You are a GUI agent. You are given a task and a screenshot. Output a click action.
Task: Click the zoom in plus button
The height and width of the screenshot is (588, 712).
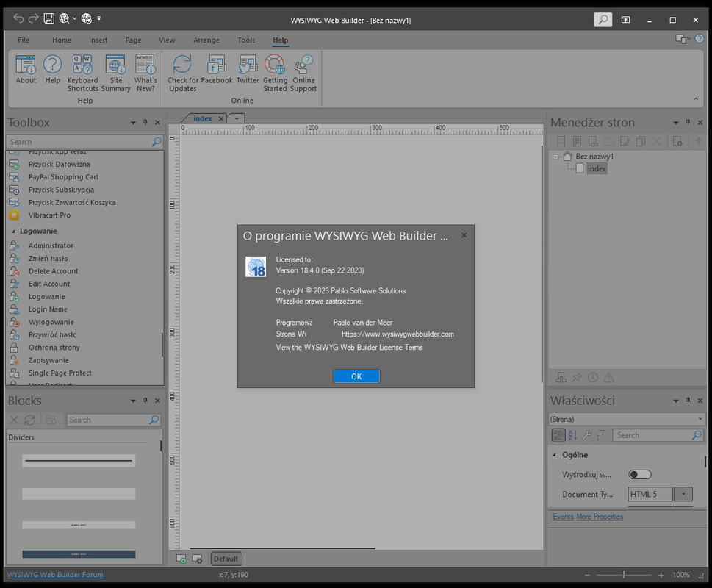[661, 575]
